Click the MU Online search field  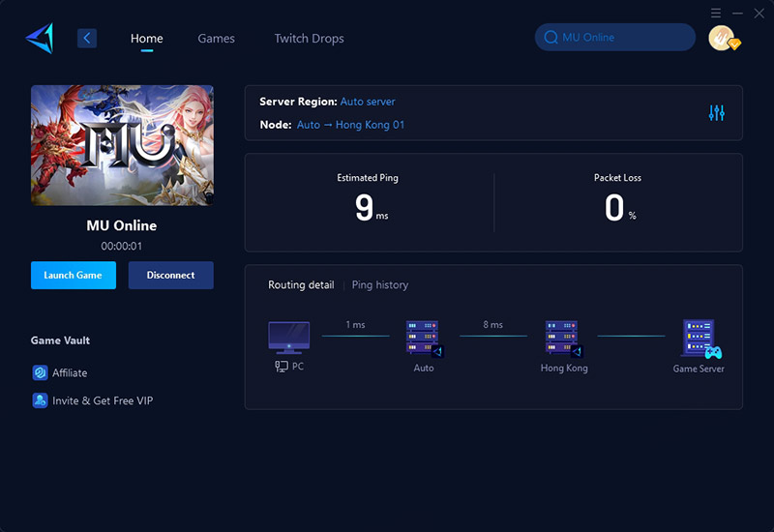click(615, 38)
